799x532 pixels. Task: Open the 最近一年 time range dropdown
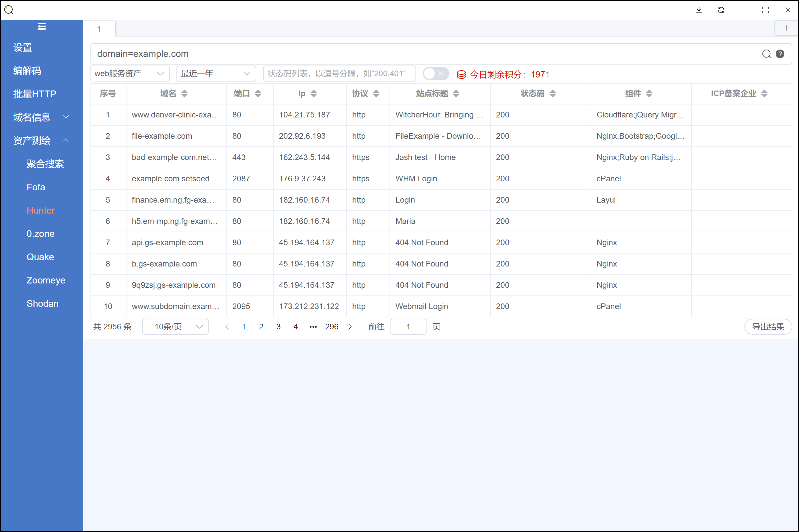coord(216,74)
